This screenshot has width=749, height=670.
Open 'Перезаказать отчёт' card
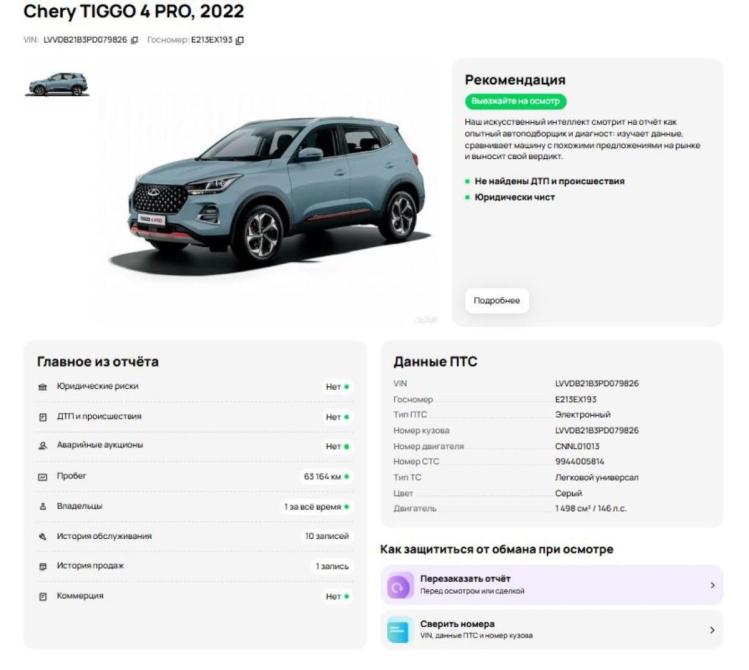(552, 585)
